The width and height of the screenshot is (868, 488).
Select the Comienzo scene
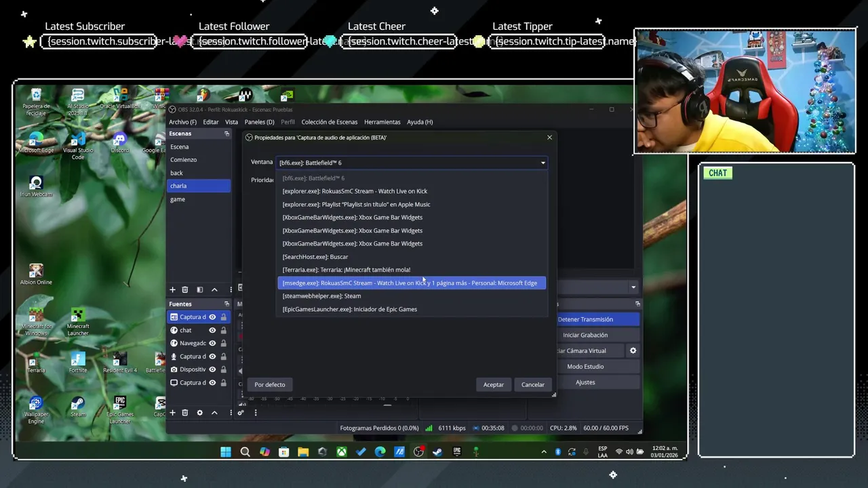pyautogui.click(x=199, y=160)
